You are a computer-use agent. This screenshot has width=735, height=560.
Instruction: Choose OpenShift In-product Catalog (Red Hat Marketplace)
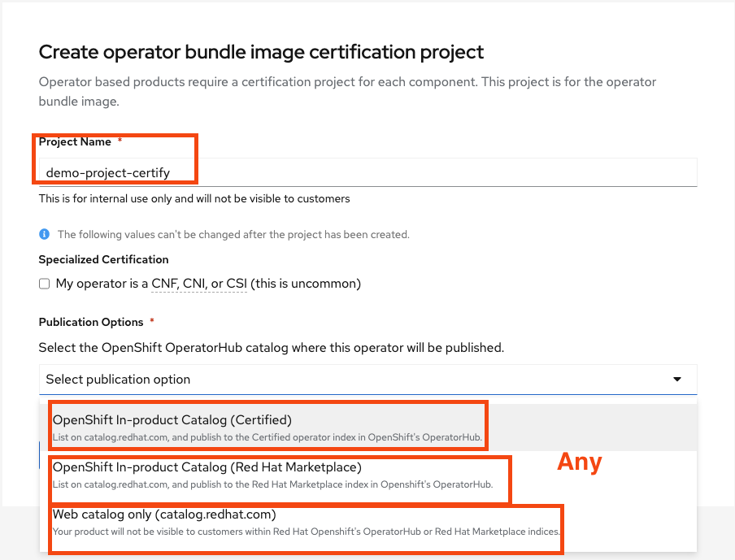pyautogui.click(x=368, y=475)
